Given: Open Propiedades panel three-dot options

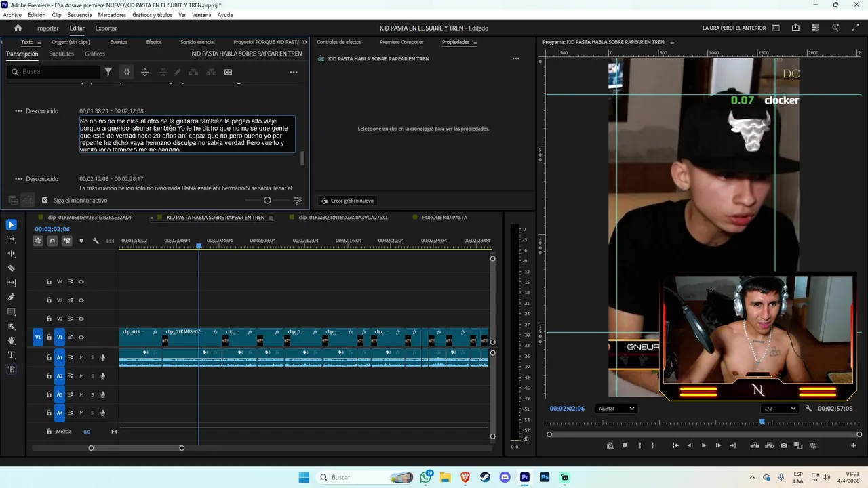Looking at the screenshot, I should click(x=516, y=59).
